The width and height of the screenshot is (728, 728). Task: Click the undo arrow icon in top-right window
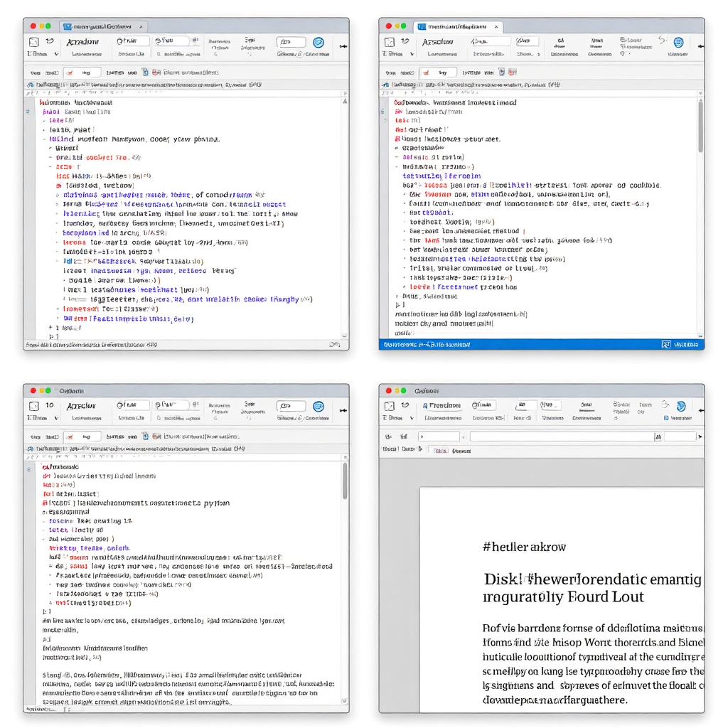pos(405,41)
